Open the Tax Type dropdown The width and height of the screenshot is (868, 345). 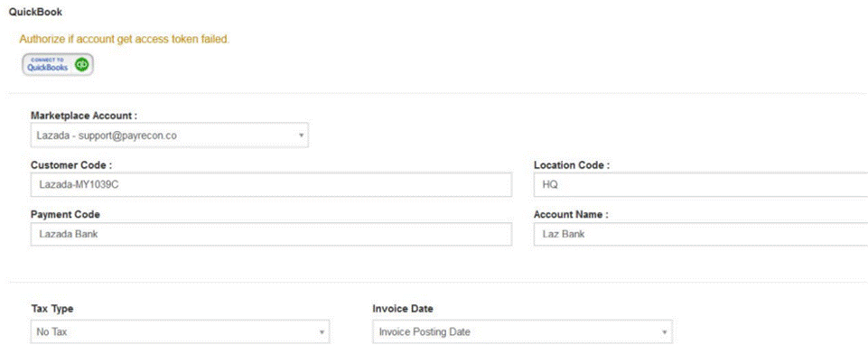tap(180, 331)
